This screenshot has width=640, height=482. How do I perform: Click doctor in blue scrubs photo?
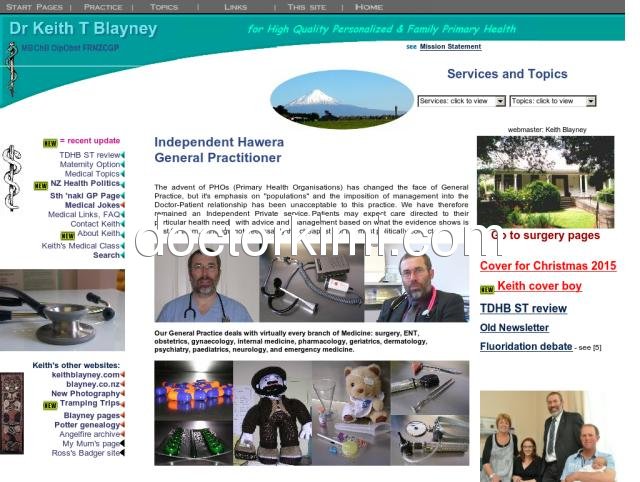tap(207, 283)
